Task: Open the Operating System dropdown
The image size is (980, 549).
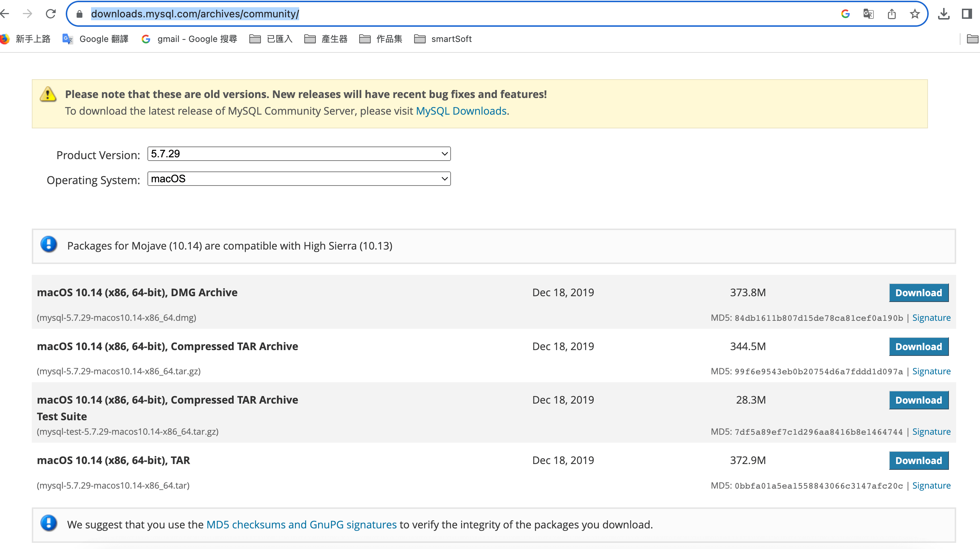Action: pyautogui.click(x=298, y=179)
